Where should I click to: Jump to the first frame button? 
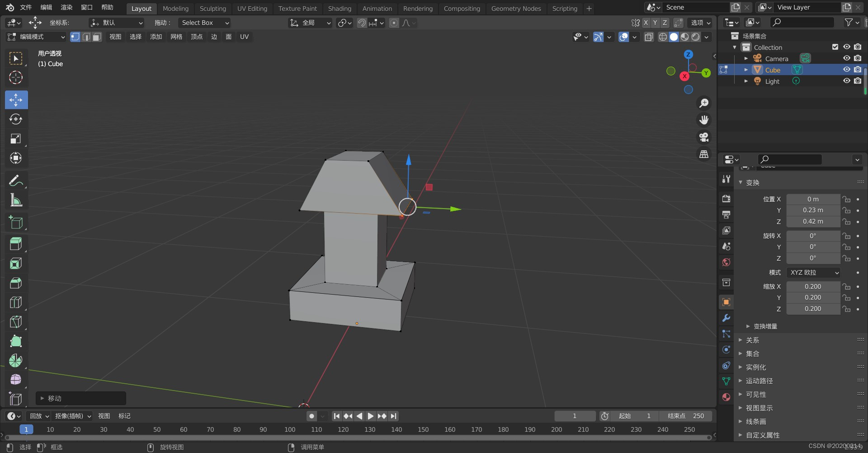click(x=337, y=416)
